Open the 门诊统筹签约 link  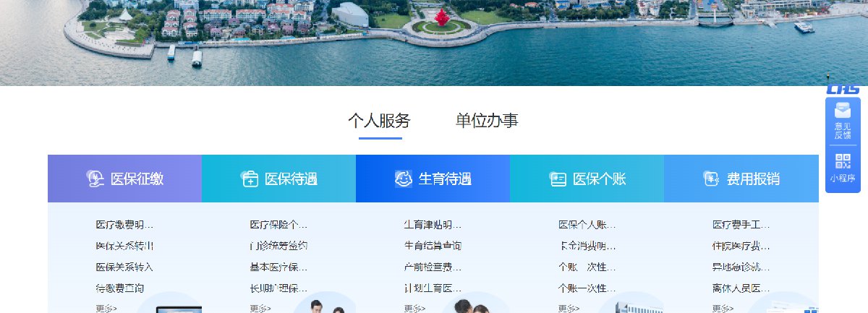(278, 246)
